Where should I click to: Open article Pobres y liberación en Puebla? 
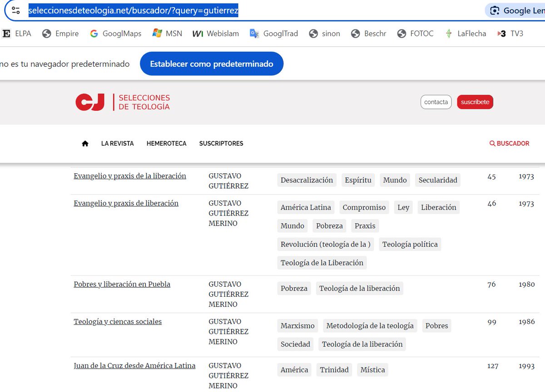coord(122,284)
